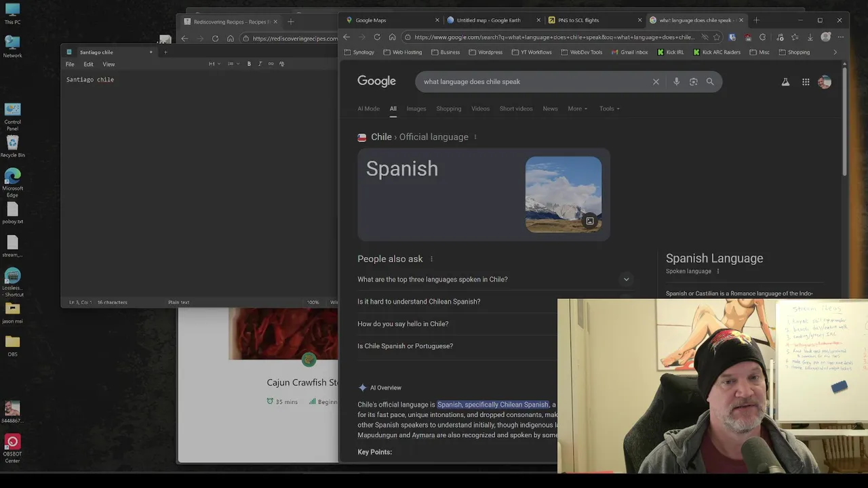Switch to the Videos results tab
Image resolution: width=868 pixels, height=488 pixels.
tap(480, 108)
